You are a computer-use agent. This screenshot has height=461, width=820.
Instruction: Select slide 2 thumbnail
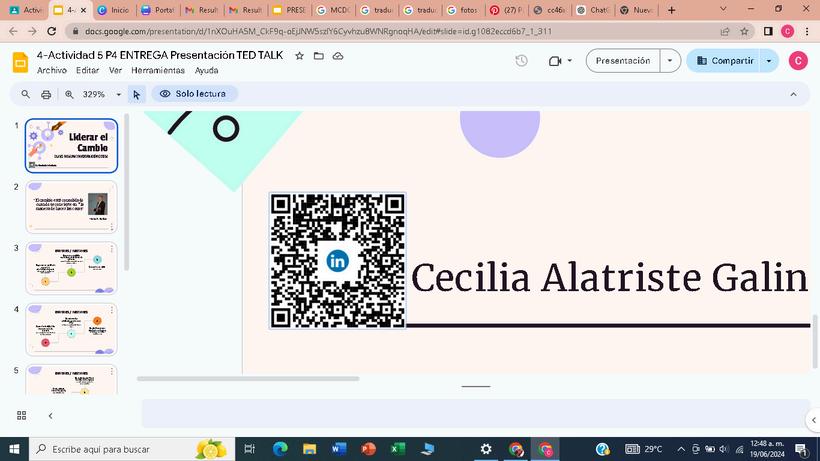71,207
